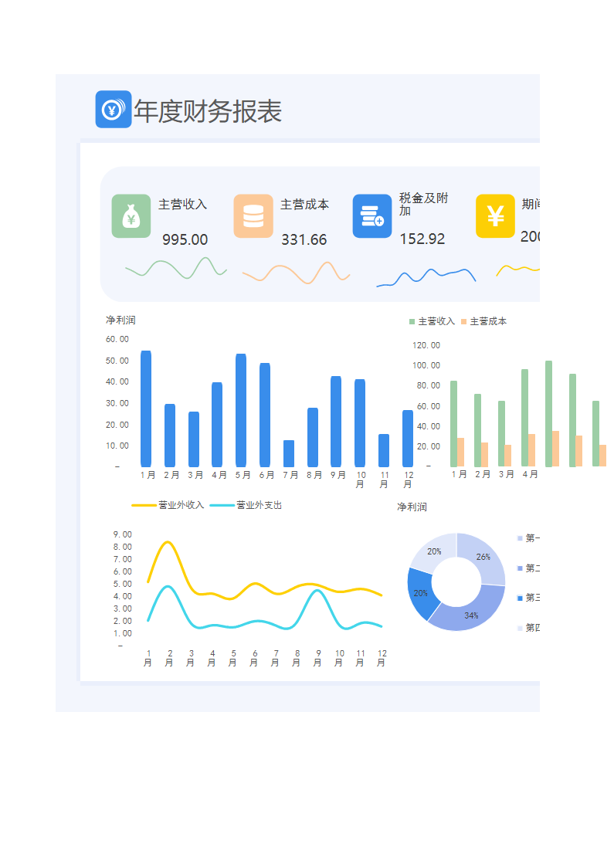614x868 pixels.
Task: Select the 年度财务报表 title text
Action: (208, 111)
